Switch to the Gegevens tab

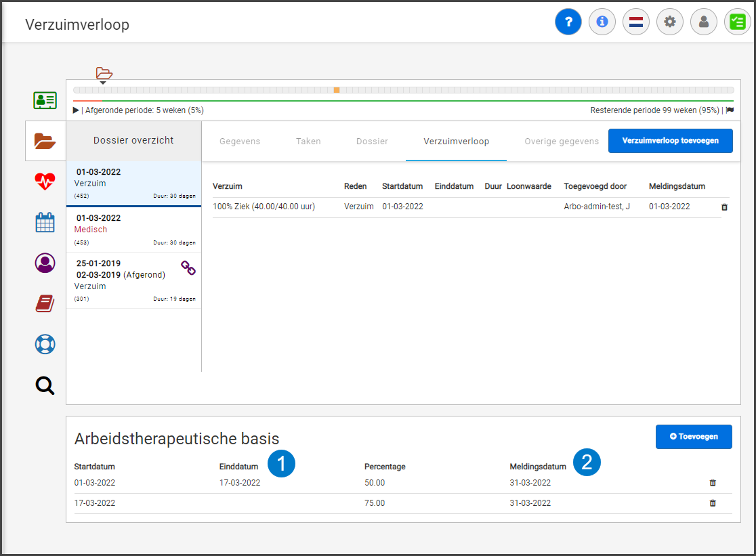[240, 142]
